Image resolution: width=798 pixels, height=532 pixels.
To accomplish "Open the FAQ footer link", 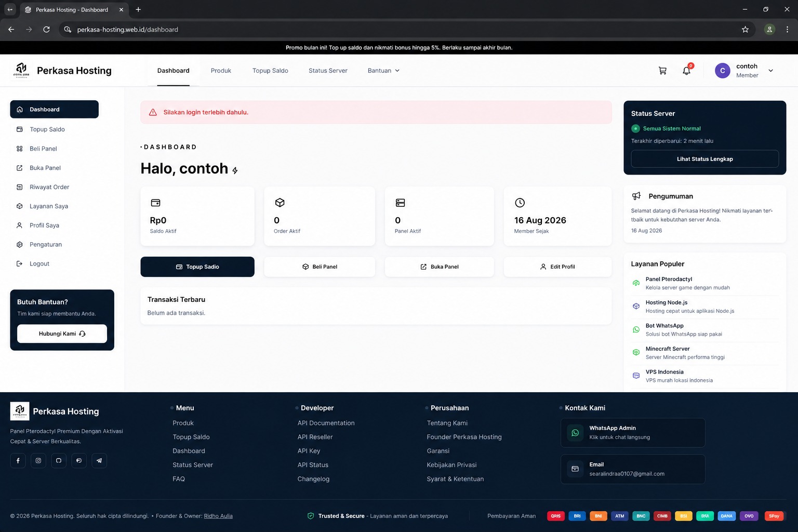I will tap(179, 479).
